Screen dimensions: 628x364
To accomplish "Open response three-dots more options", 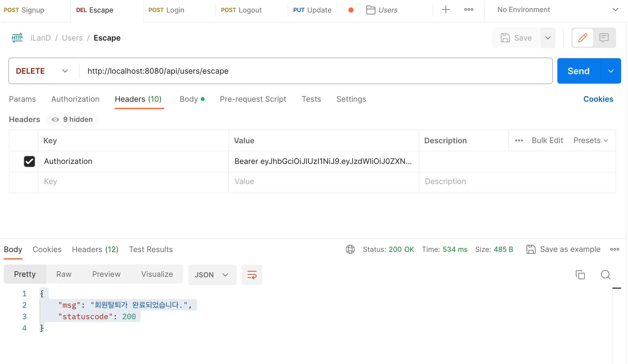I will pyautogui.click(x=615, y=249).
